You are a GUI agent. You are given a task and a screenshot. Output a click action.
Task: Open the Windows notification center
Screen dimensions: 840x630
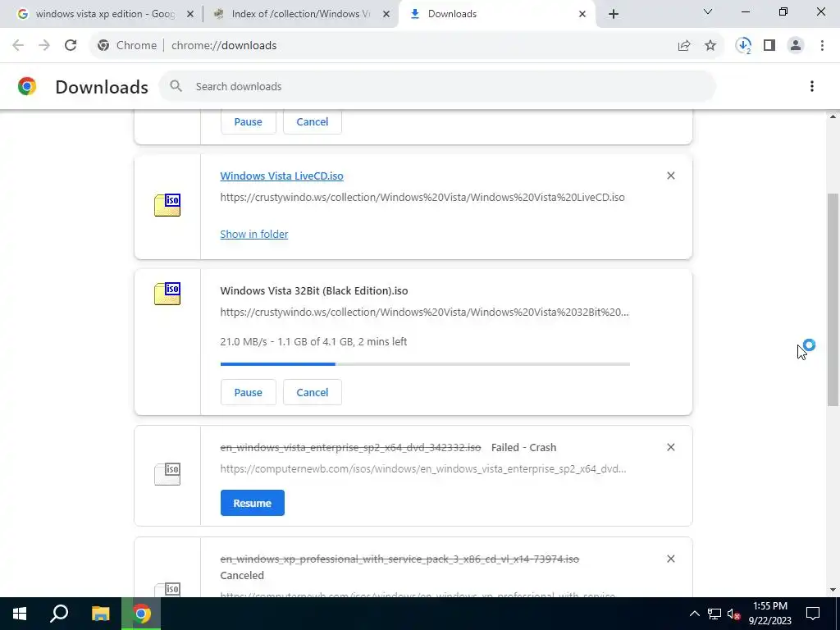pyautogui.click(x=813, y=614)
